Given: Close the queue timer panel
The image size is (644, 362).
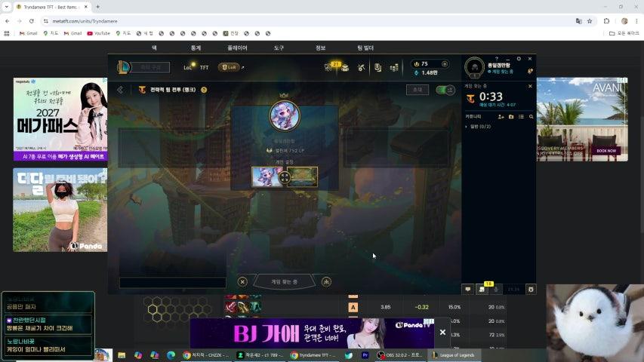Looking at the screenshot, I should (530, 86).
